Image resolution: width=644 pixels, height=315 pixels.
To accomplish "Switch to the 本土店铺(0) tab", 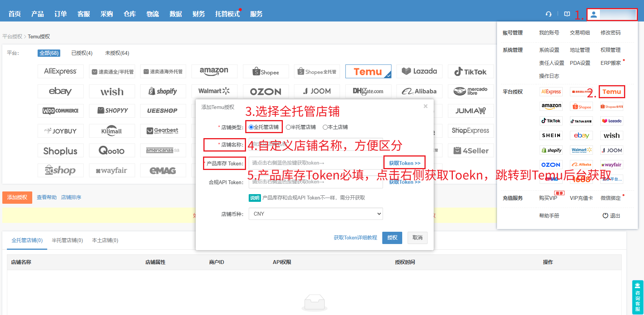I will click(x=105, y=241).
